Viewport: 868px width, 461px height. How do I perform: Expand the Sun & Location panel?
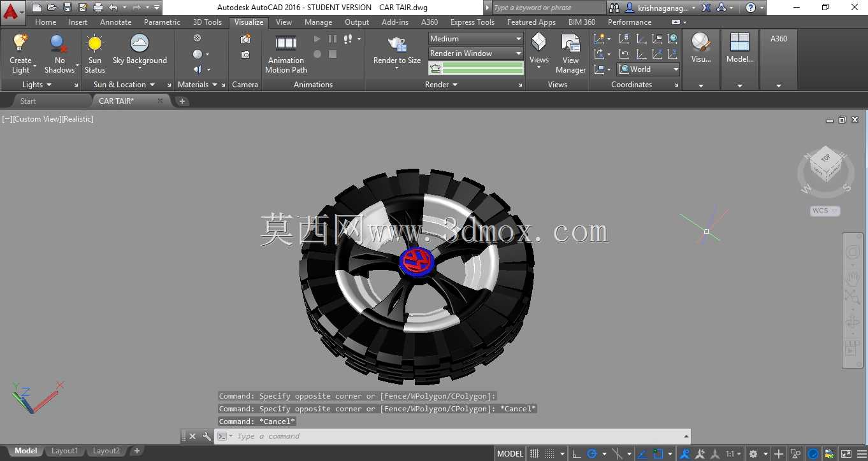tap(124, 85)
